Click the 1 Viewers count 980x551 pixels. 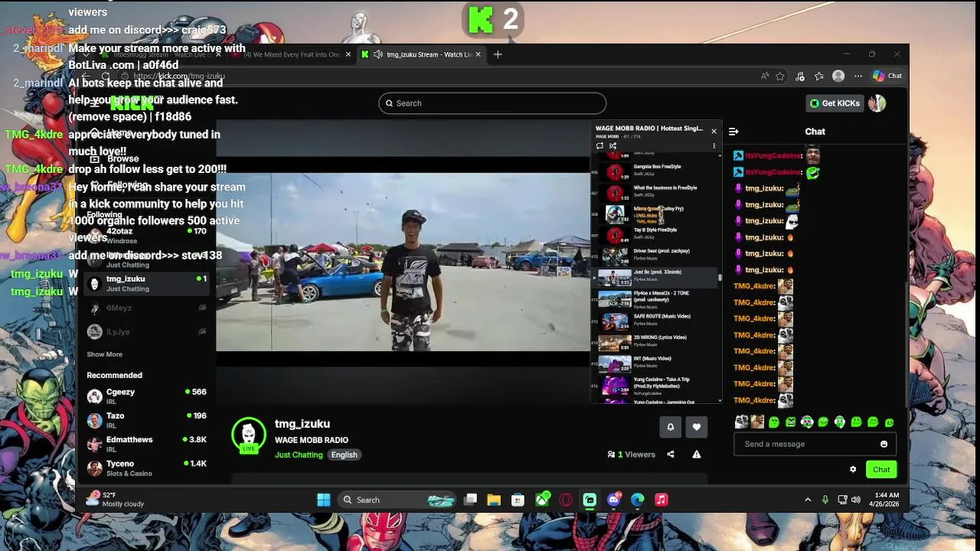click(632, 455)
